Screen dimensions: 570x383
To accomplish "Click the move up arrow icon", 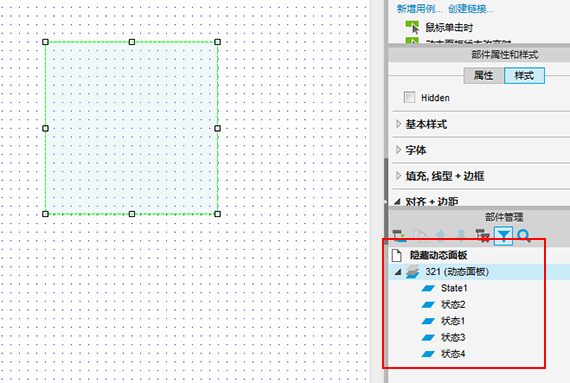I will [441, 236].
